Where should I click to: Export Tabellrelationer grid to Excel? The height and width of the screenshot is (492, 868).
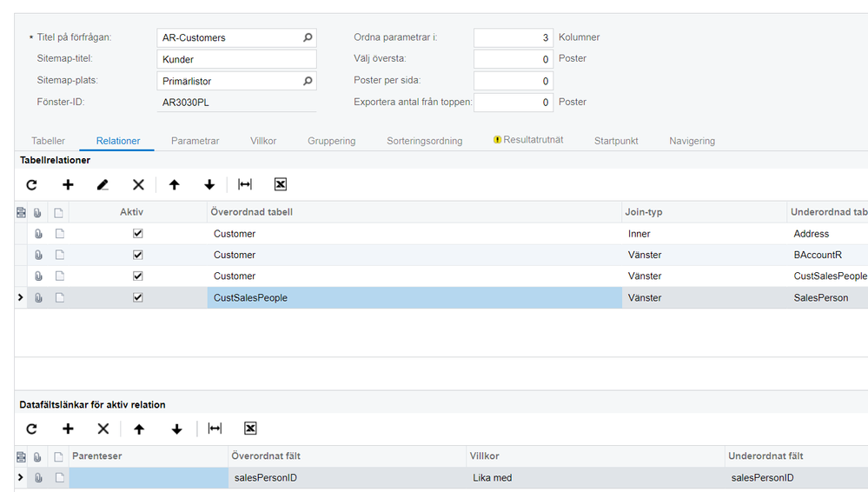click(280, 185)
